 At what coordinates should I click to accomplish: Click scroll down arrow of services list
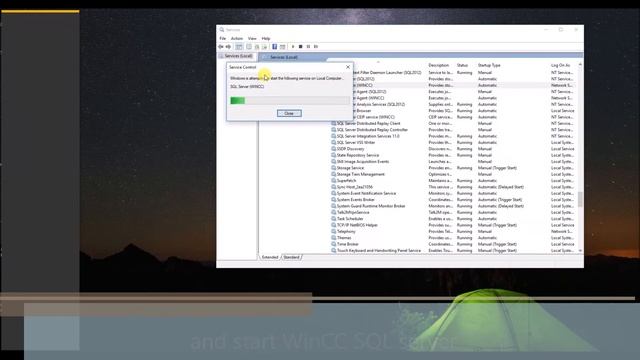(x=580, y=251)
